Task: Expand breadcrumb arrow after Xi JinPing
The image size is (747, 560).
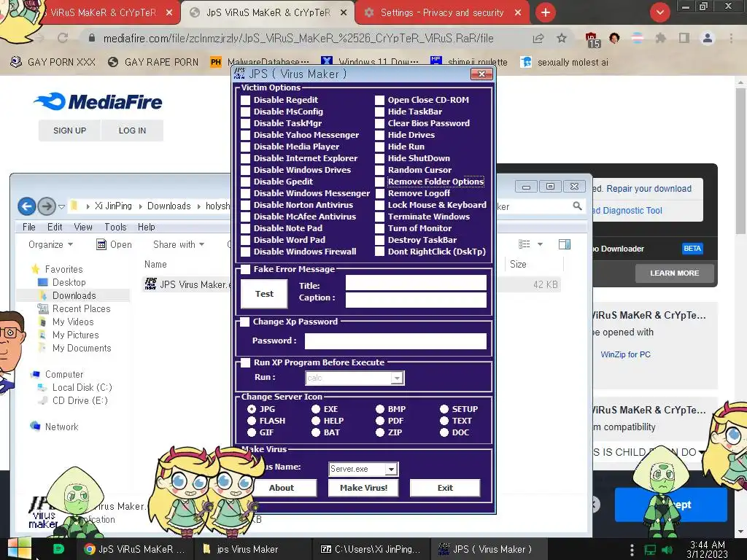Action: pos(140,206)
